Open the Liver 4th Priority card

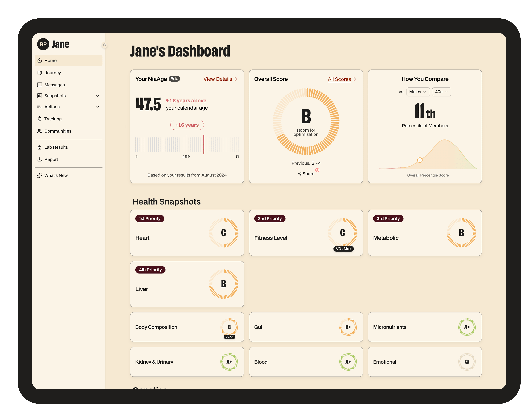click(x=187, y=284)
